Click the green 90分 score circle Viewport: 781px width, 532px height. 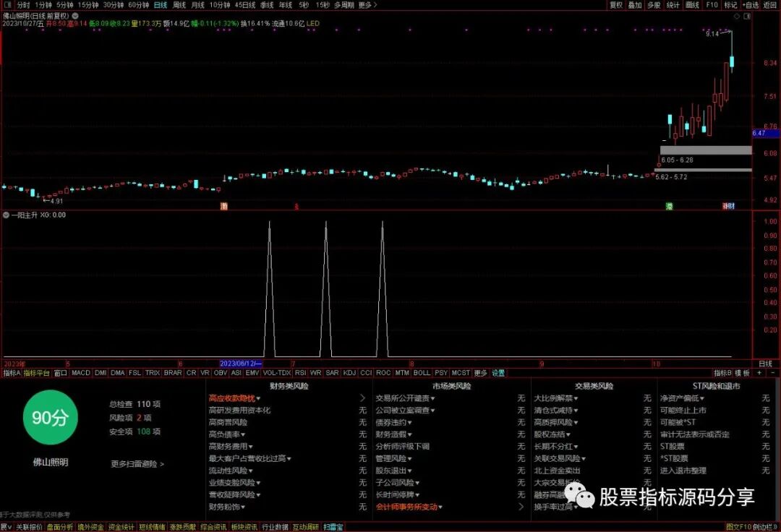coord(51,418)
